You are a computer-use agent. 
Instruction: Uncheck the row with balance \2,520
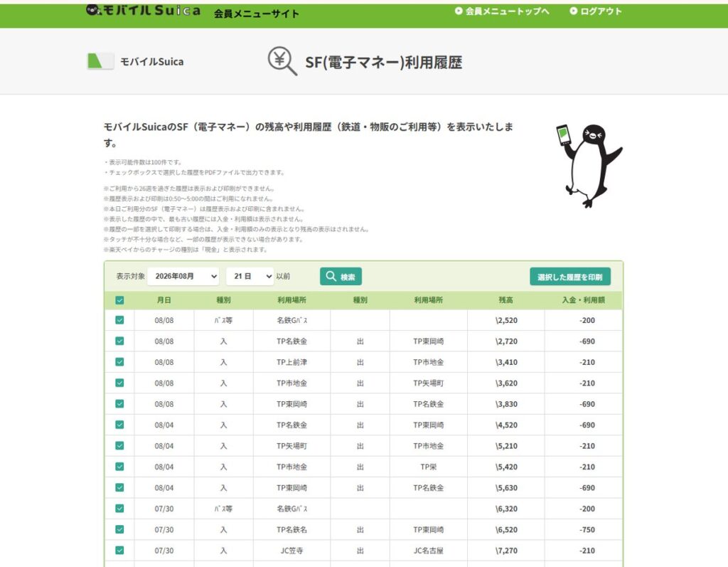tap(119, 320)
